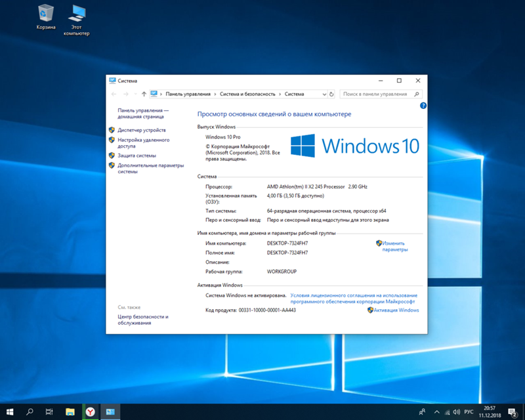
Task: Open Настройка удаленного доступа
Action: (143, 143)
